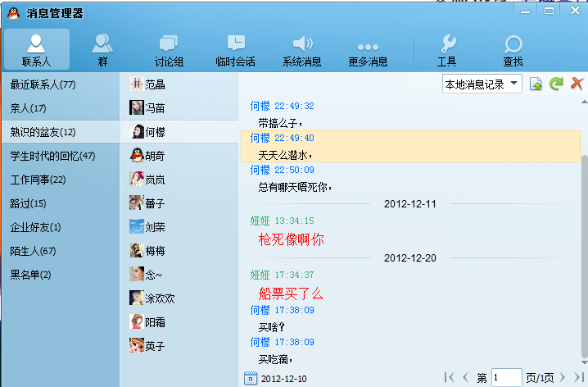This screenshot has height=387, width=588.
Task: Click 胡奇's penguin avatar
Action: 137,156
